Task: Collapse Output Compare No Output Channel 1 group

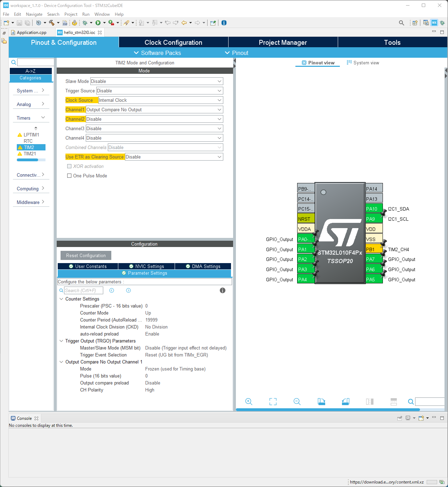Action: point(61,362)
